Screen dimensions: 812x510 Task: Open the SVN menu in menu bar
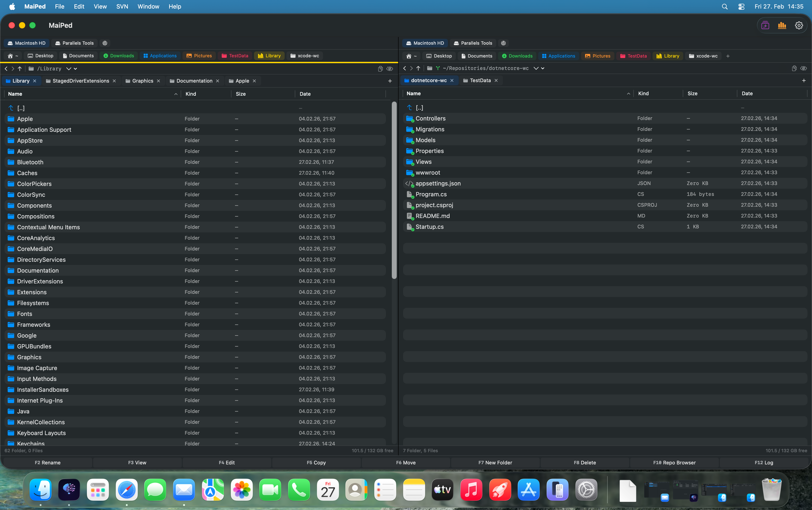point(122,6)
